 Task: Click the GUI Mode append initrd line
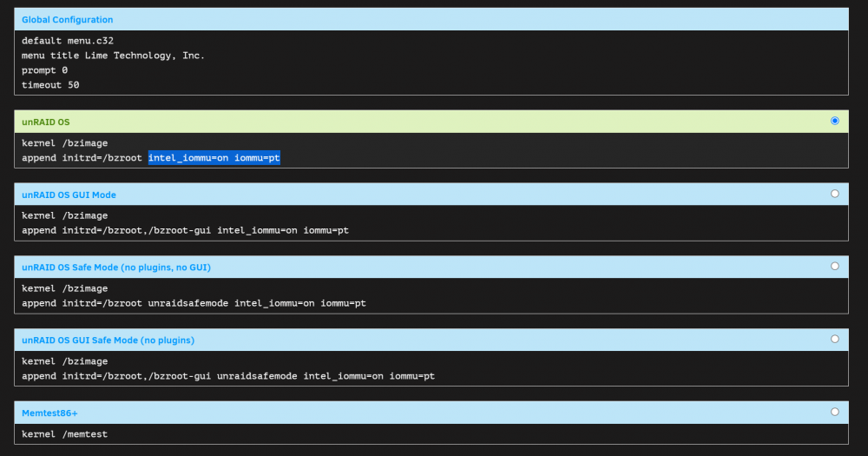coord(186,230)
